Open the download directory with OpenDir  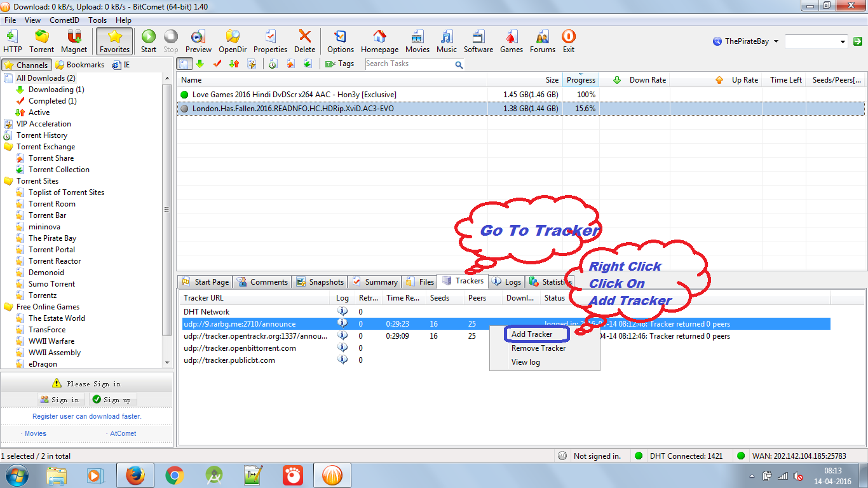click(x=233, y=41)
